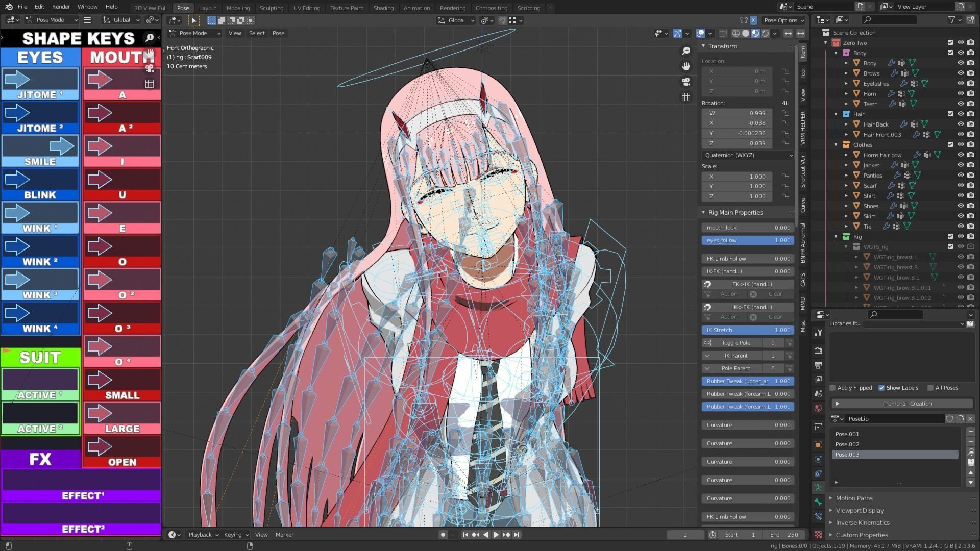Uncheck Show Labels checkbox
The width and height of the screenshot is (980, 551).
pyautogui.click(x=881, y=388)
